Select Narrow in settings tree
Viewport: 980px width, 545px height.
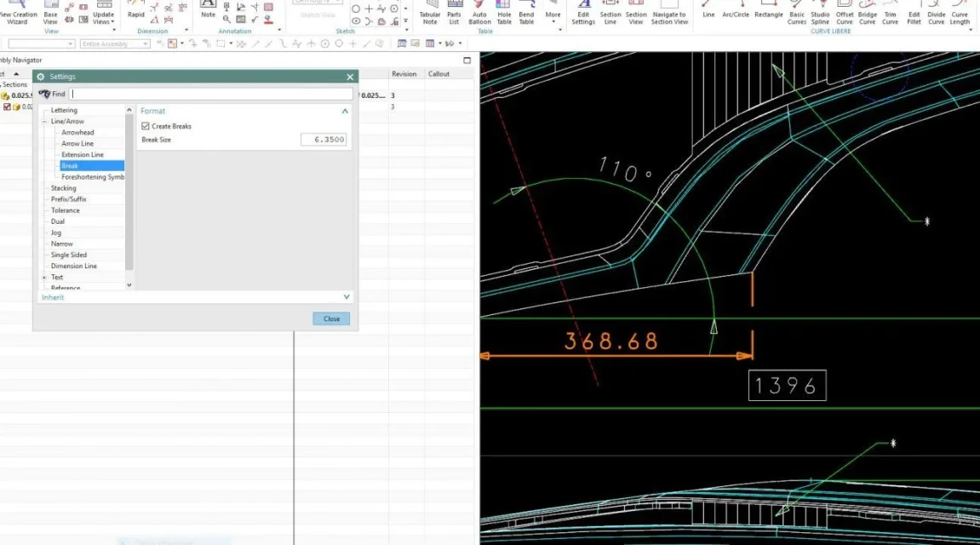(62, 244)
